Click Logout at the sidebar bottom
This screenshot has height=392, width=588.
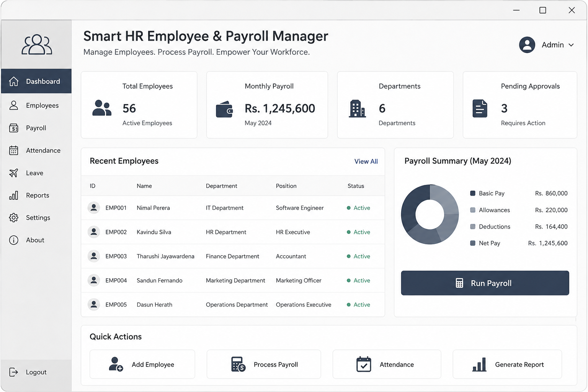coord(36,372)
